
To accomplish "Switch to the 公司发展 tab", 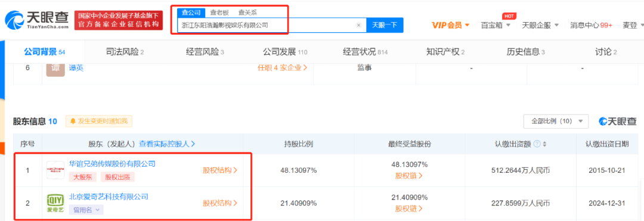I will tap(285, 52).
